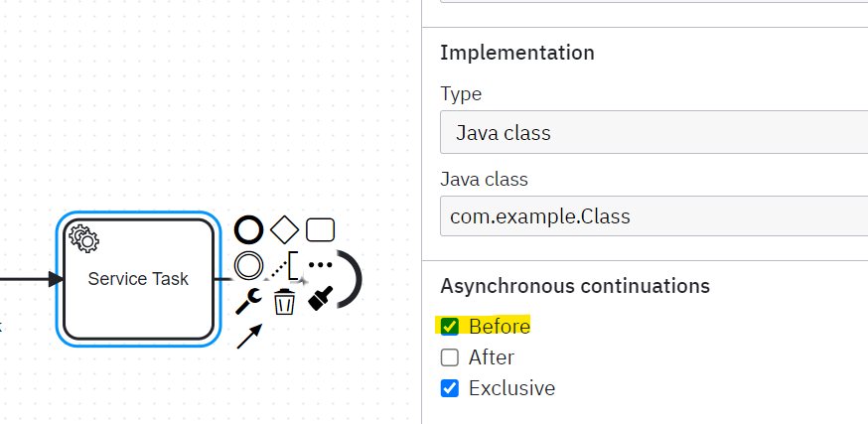Click the com.example.Class Java class field

653,215
